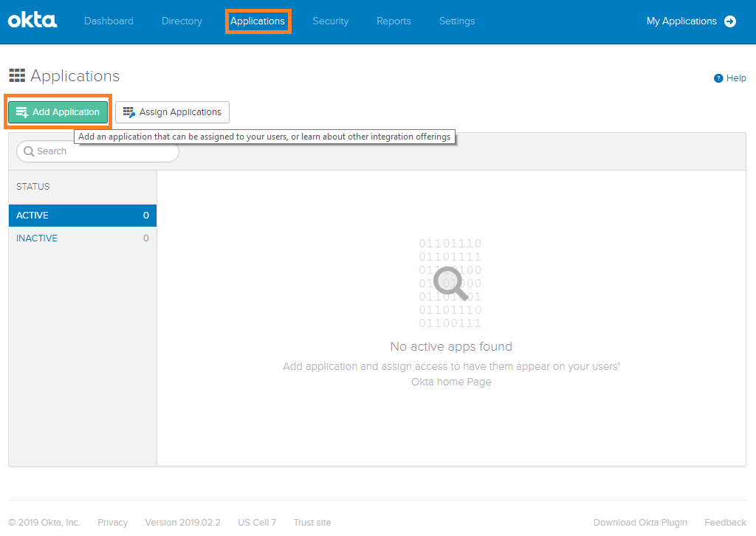Click the My Applications arrow icon

click(x=730, y=21)
